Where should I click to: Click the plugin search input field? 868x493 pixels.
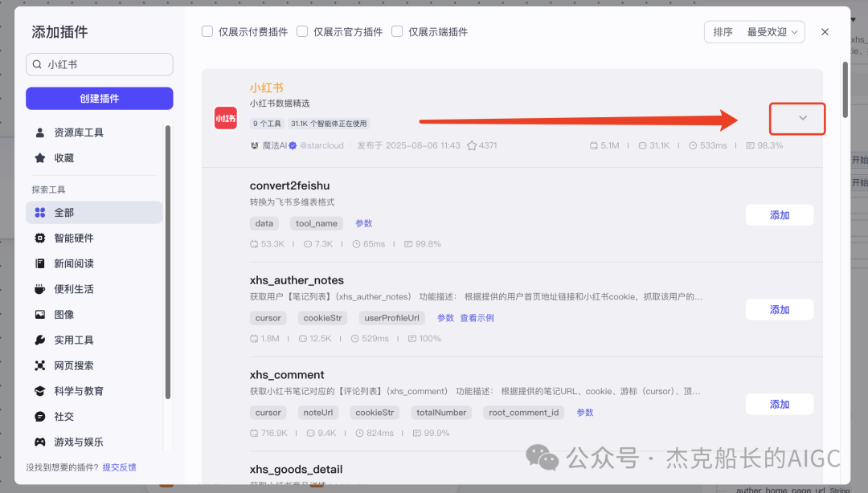(x=100, y=64)
